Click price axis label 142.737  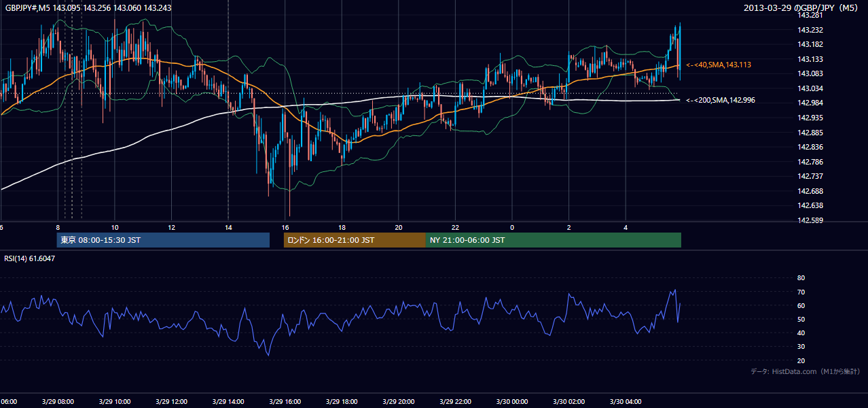[810, 176]
